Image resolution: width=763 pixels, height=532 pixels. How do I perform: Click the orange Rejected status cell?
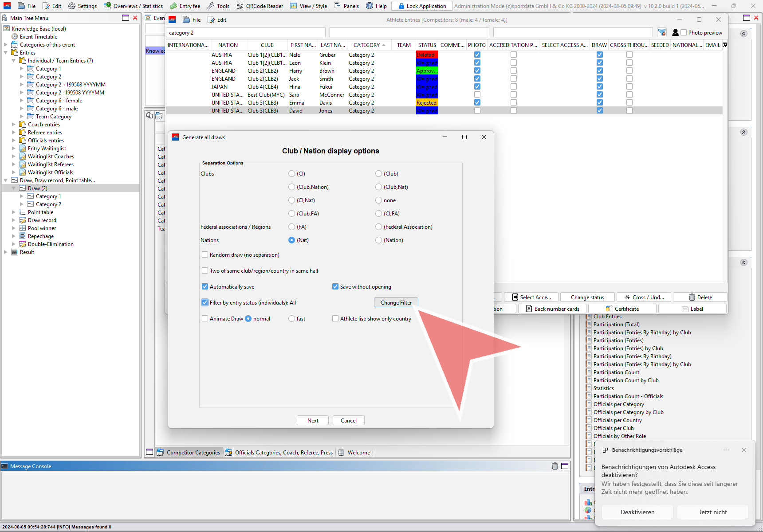pyautogui.click(x=427, y=103)
